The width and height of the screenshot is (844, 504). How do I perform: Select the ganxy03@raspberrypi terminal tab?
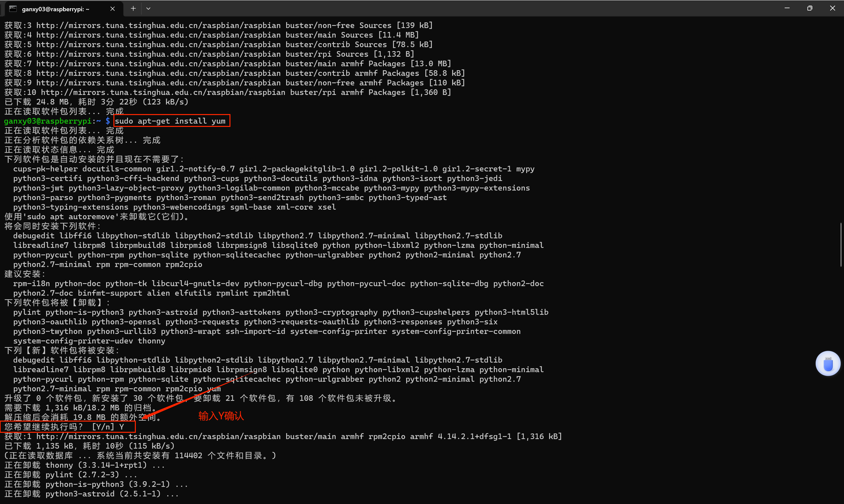coord(56,9)
